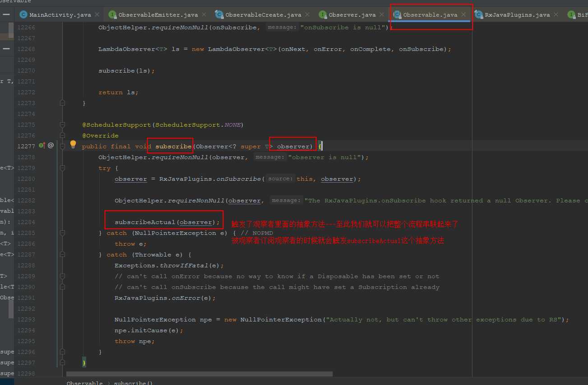Click line number 12266 in the gutter

(26, 27)
